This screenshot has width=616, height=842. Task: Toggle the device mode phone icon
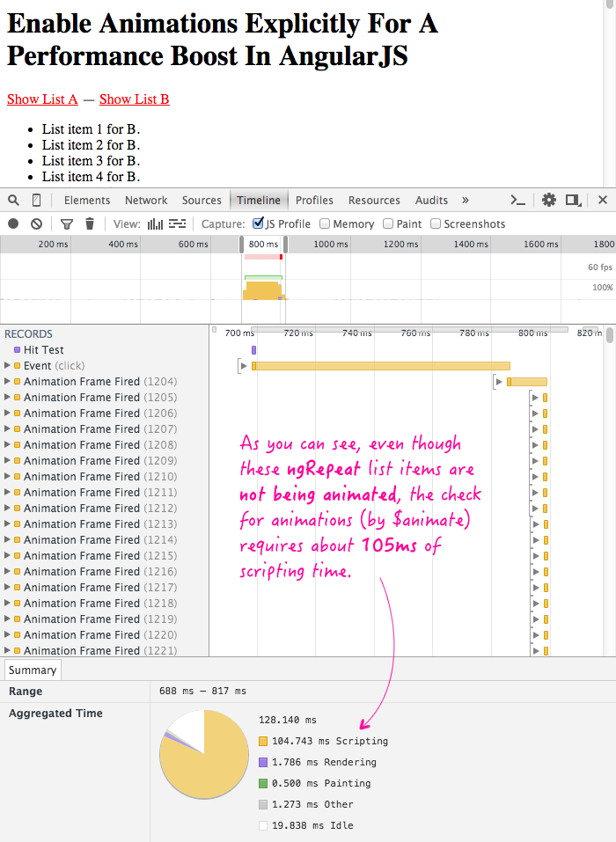point(36,201)
